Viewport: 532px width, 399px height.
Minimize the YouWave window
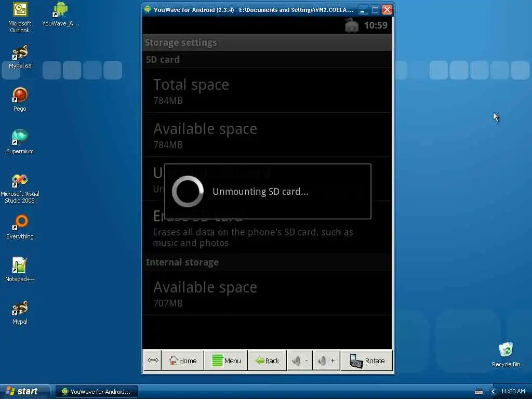pyautogui.click(x=362, y=10)
